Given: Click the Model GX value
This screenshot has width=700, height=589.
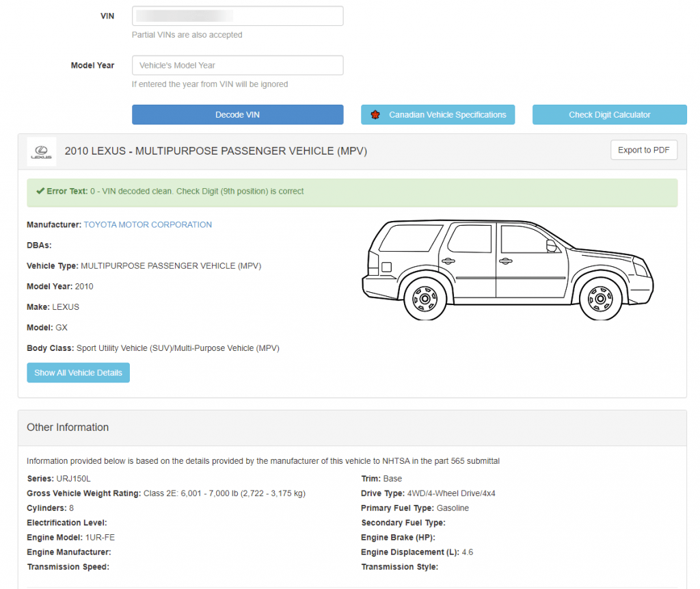Looking at the screenshot, I should coord(62,328).
